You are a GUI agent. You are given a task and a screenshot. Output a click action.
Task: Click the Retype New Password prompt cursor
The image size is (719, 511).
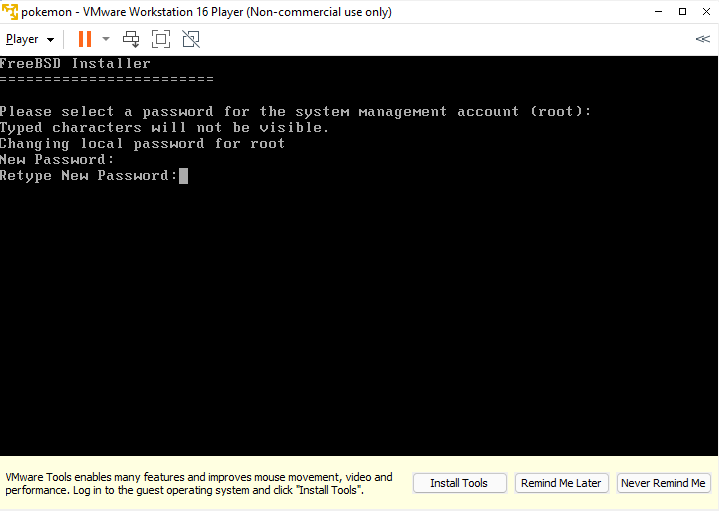click(183, 176)
